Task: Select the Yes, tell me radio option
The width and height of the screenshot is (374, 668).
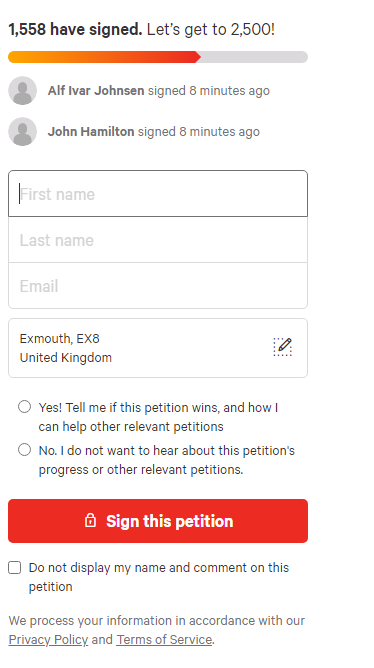Action: coord(24,407)
